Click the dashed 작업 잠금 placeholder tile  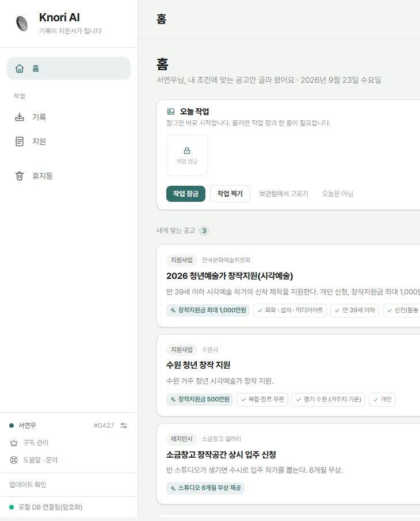(187, 155)
